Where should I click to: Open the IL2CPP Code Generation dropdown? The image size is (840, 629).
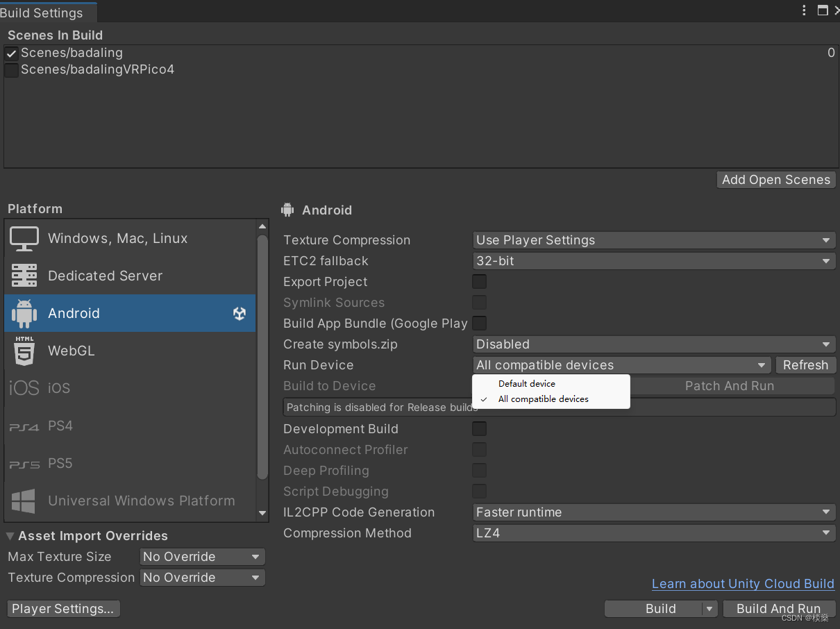pos(654,512)
